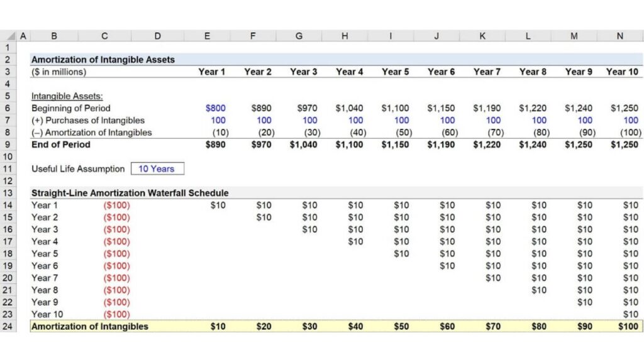This screenshot has width=644, height=362.
Task: Click the "Straight-Line Amortization Waterfall Schedule" heading
Action: [130, 193]
